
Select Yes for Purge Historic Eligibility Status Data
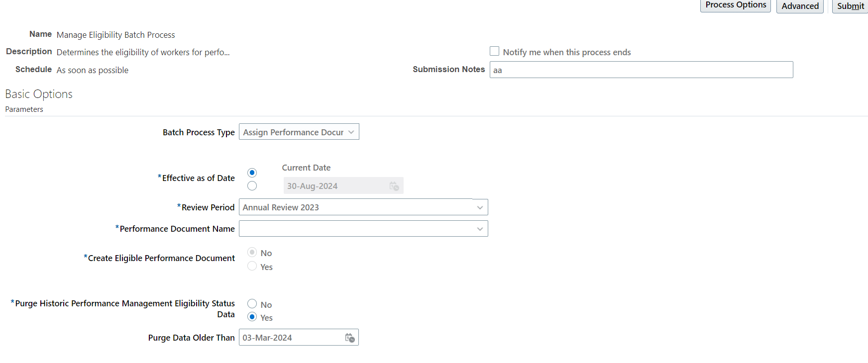[252, 317]
